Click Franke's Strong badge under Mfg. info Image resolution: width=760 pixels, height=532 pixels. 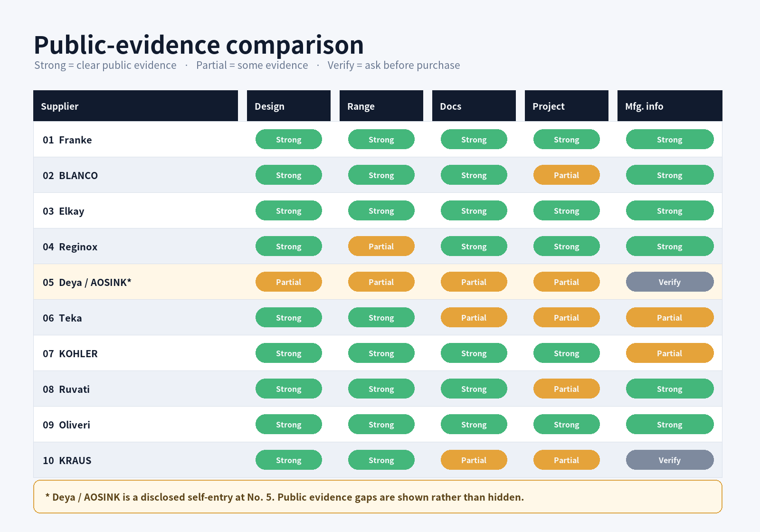(x=670, y=139)
